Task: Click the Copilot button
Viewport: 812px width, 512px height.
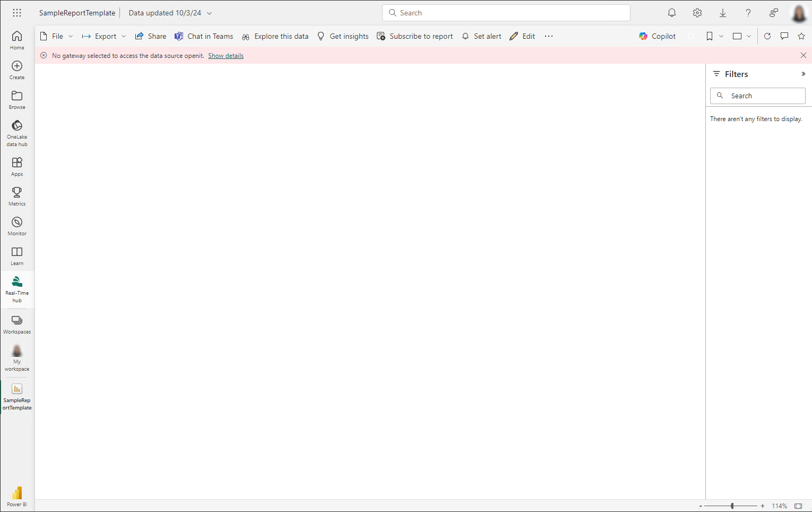Action: pyautogui.click(x=657, y=36)
